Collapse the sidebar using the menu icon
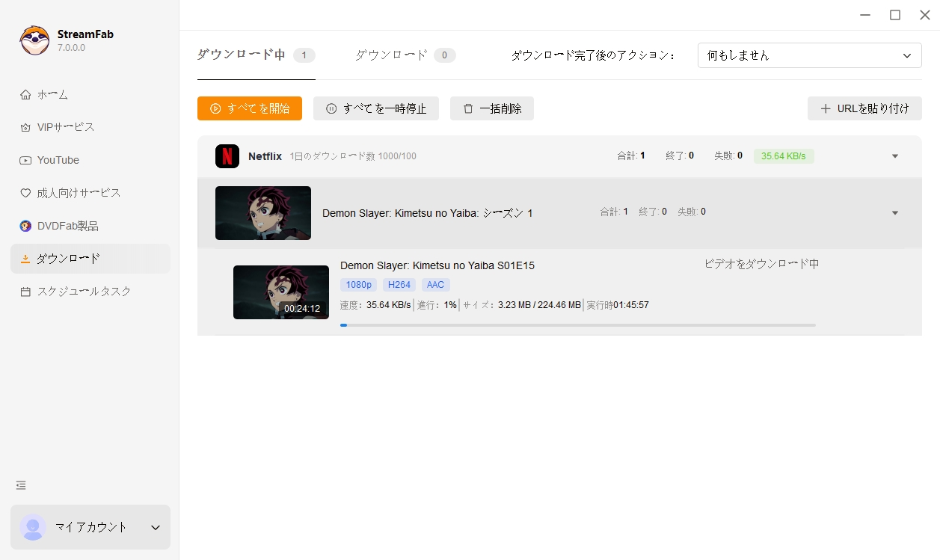Viewport: 940px width, 560px height. pyautogui.click(x=21, y=485)
